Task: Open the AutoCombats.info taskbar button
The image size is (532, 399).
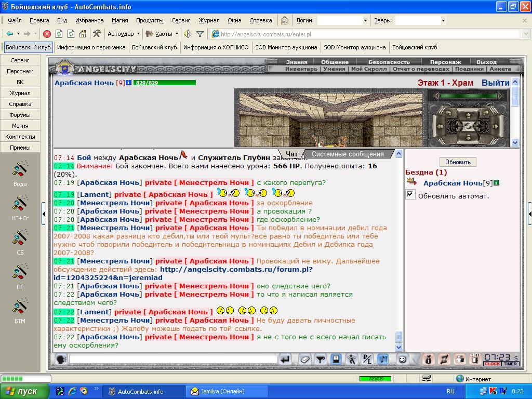Action: (x=143, y=391)
